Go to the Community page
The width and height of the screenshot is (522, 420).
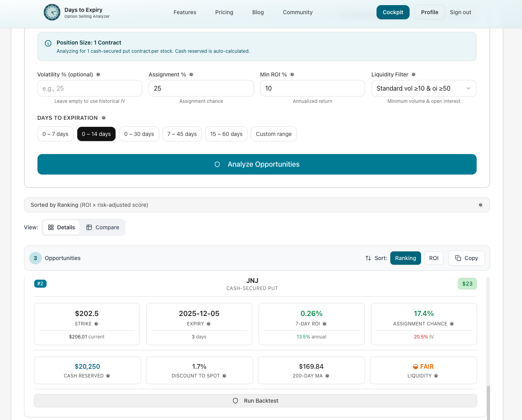coord(298,12)
